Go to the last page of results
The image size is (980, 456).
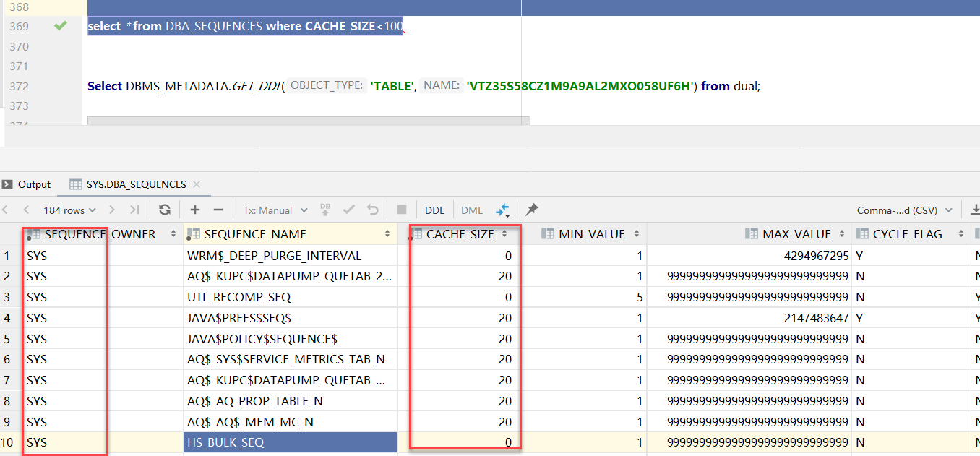point(134,210)
